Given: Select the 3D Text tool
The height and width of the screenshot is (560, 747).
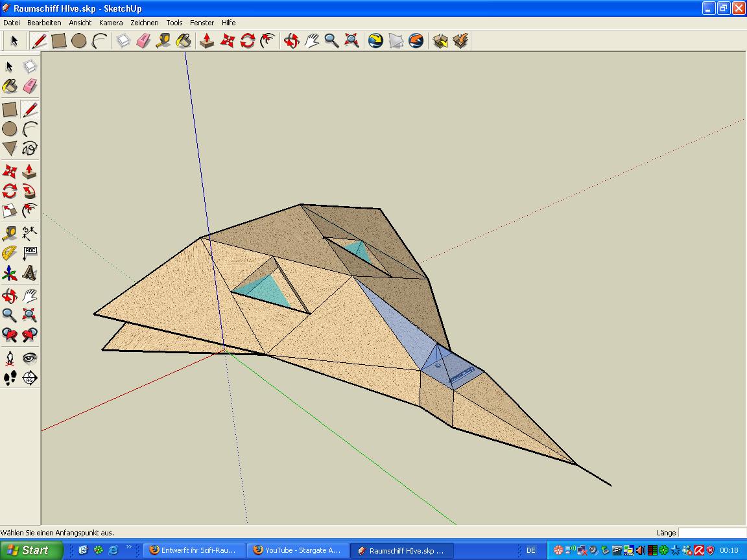Looking at the screenshot, I should [x=30, y=274].
